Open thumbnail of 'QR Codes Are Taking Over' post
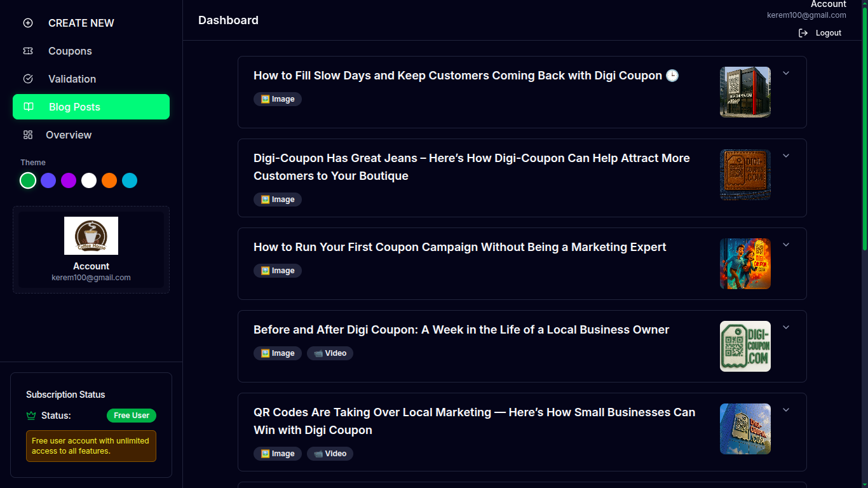This screenshot has height=488, width=868. coord(745,429)
